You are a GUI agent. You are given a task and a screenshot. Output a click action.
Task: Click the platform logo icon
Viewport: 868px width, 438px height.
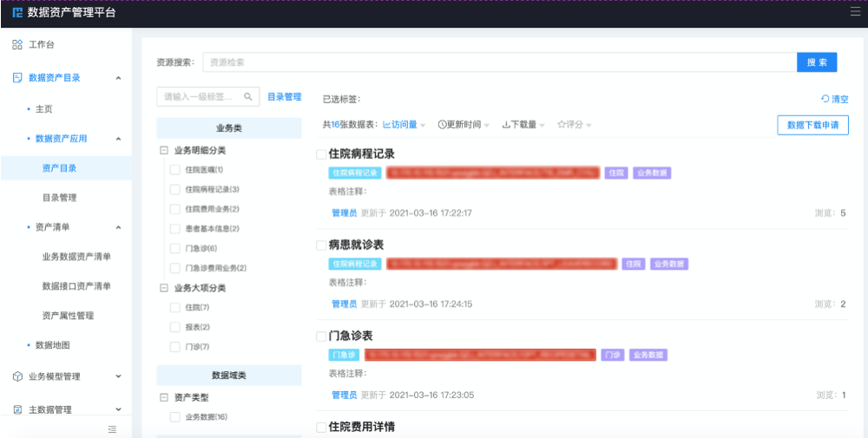(x=17, y=13)
